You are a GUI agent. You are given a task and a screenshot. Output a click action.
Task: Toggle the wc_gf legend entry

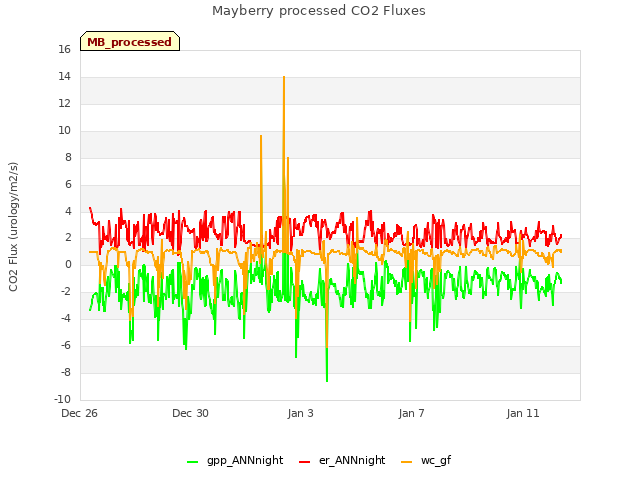(x=426, y=460)
